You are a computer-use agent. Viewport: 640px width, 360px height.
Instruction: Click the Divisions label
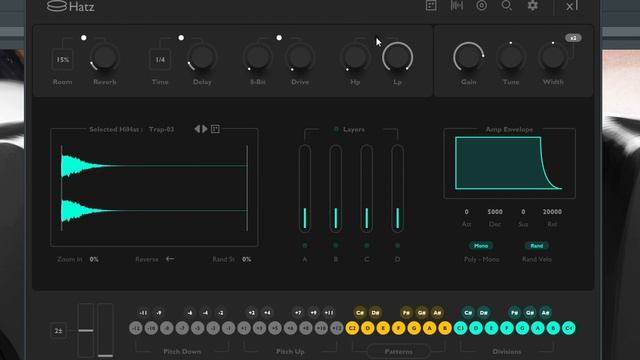pyautogui.click(x=507, y=351)
